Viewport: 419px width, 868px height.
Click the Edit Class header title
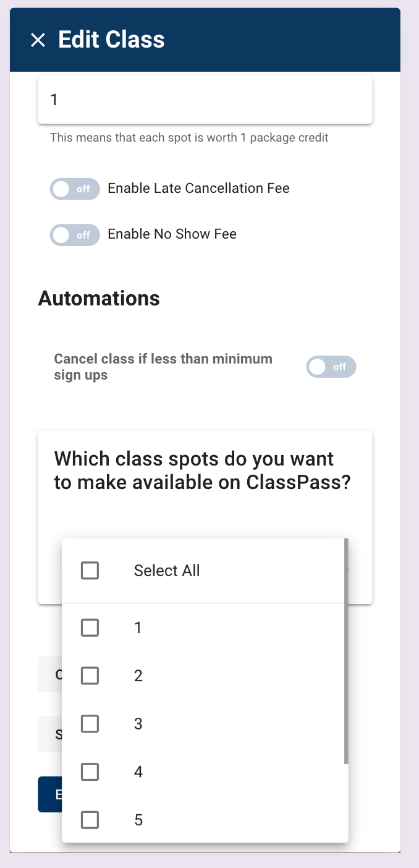(111, 40)
